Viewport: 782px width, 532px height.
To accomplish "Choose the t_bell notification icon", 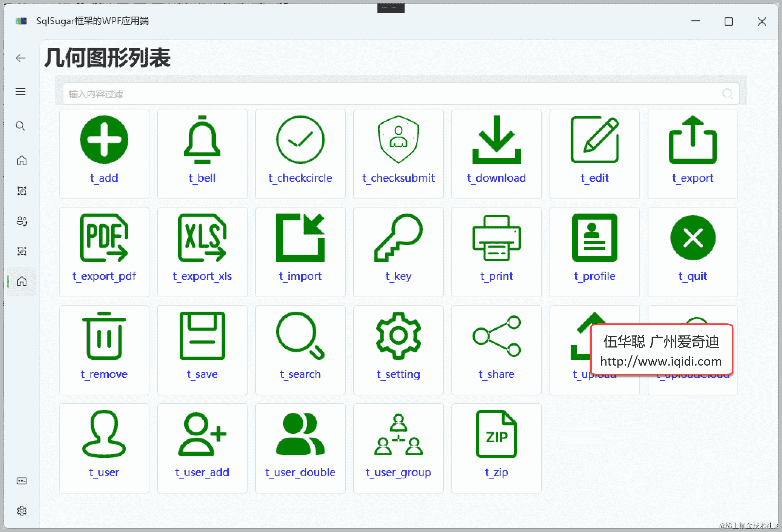I will tap(202, 140).
